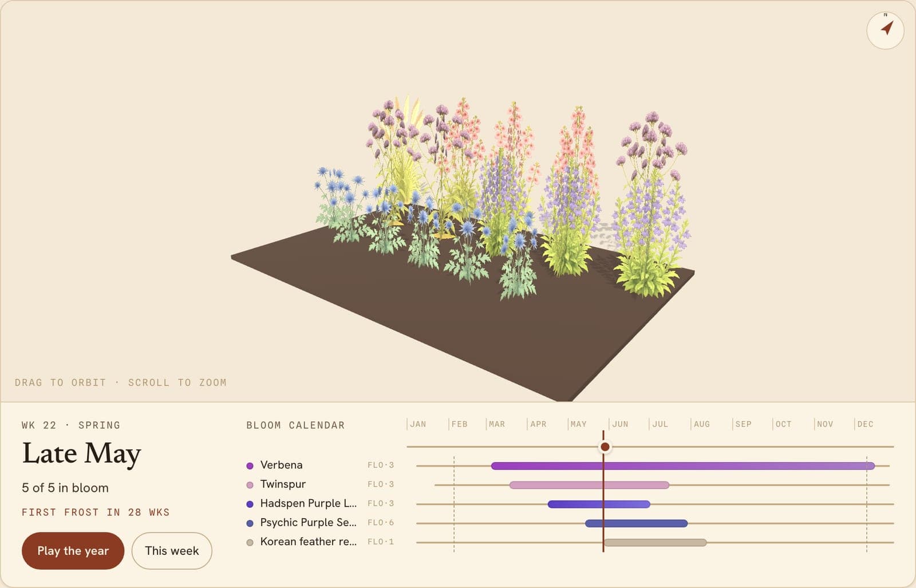Screen dimensions: 916x588
Task: Click the APR month label
Action: 538,424
